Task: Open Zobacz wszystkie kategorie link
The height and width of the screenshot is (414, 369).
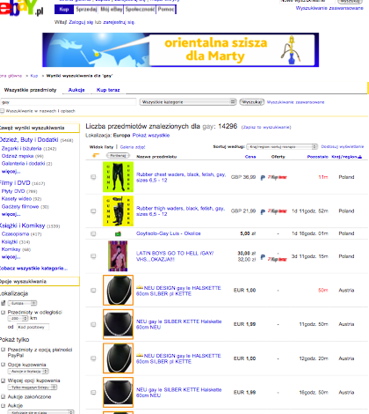Action: click(33, 268)
